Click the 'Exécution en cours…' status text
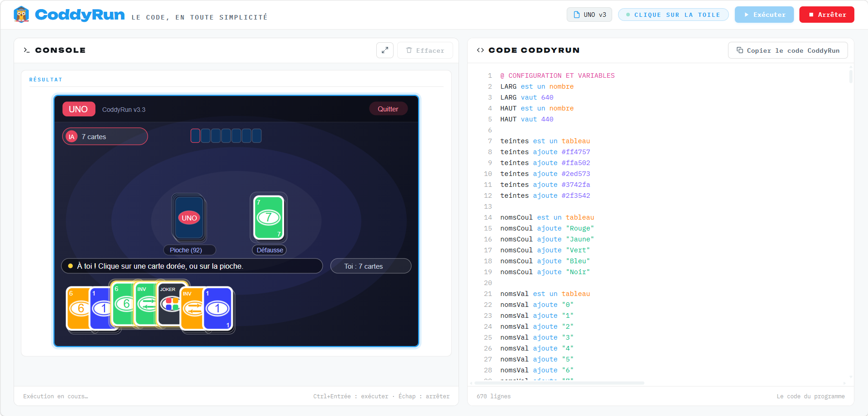Screen dimensions: 868x416 (55, 396)
